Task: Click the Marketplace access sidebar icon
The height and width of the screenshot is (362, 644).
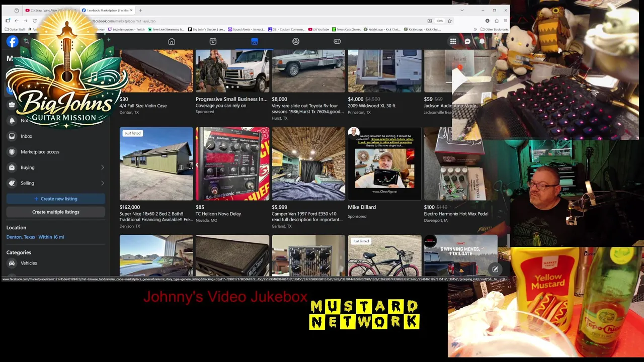Action: point(12,152)
